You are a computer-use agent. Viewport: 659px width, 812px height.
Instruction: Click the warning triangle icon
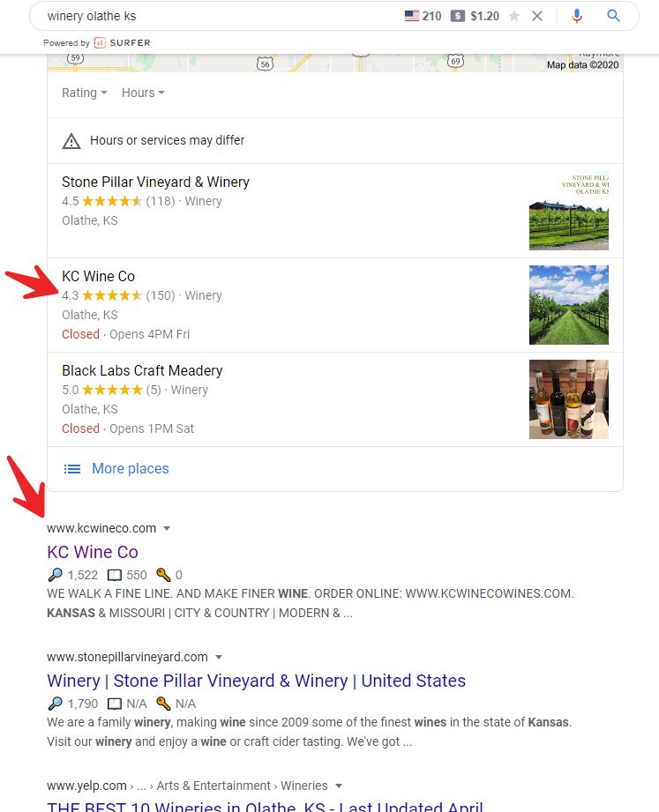[71, 141]
